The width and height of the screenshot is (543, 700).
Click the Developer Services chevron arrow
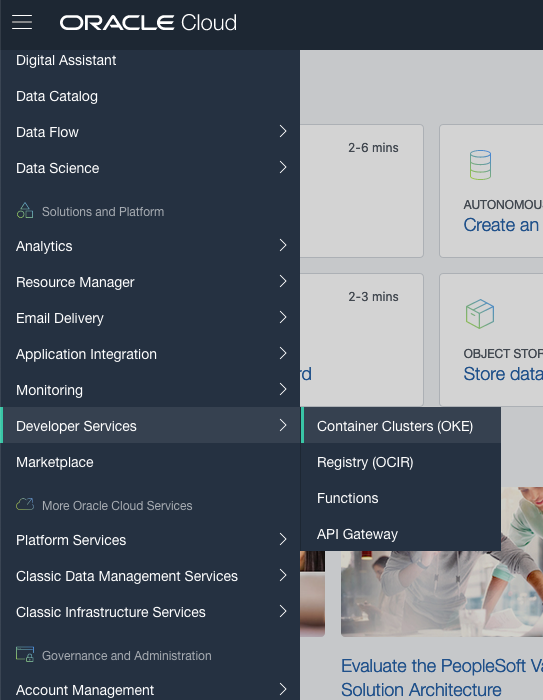tap(283, 425)
